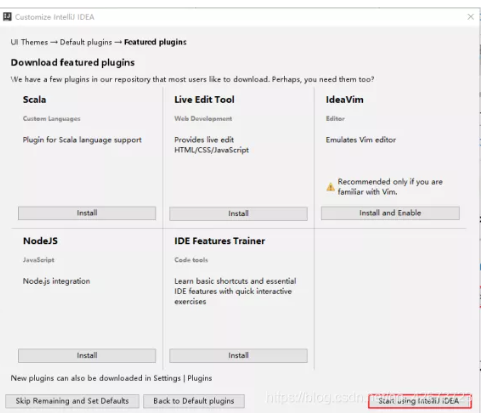Click the Code tools category label
This screenshot has height=418, width=487.
(x=191, y=260)
